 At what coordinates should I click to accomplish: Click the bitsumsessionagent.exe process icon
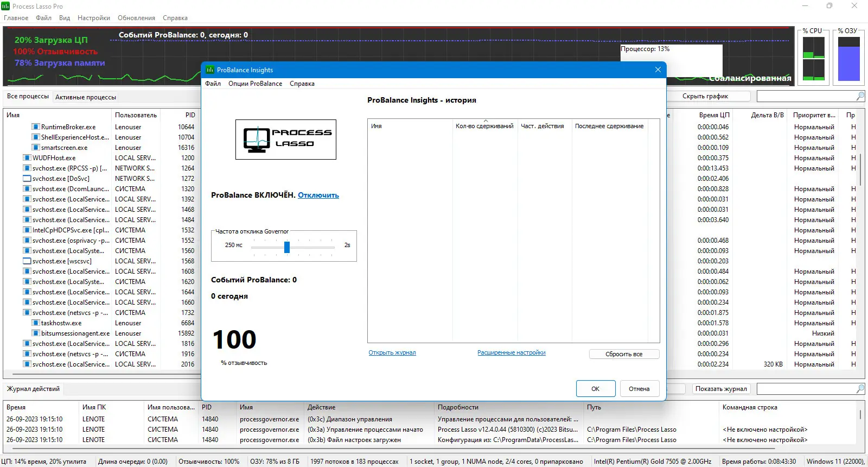(36, 333)
